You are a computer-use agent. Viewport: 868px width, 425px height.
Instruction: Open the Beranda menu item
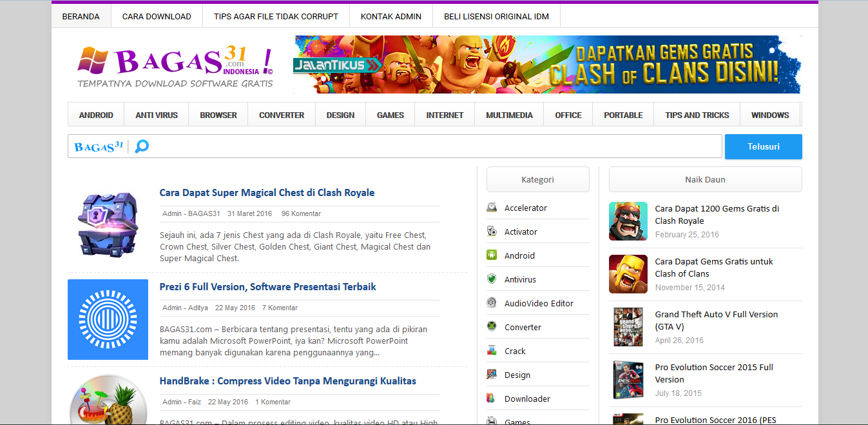81,16
